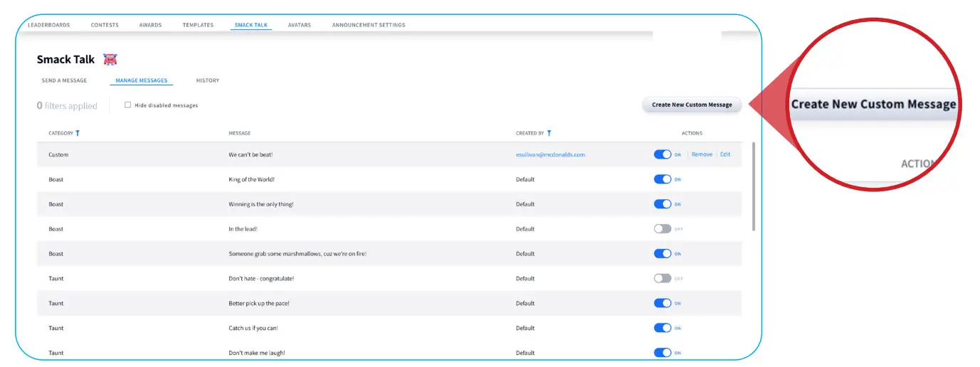The image size is (980, 367).
Task: Select "In the lead!" message text
Action: [x=243, y=229]
